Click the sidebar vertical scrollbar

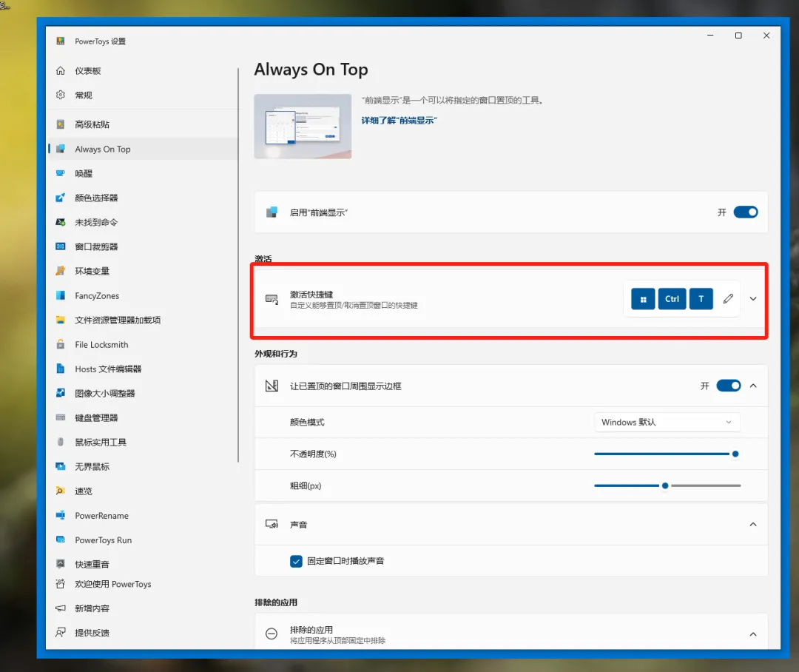coord(238,265)
